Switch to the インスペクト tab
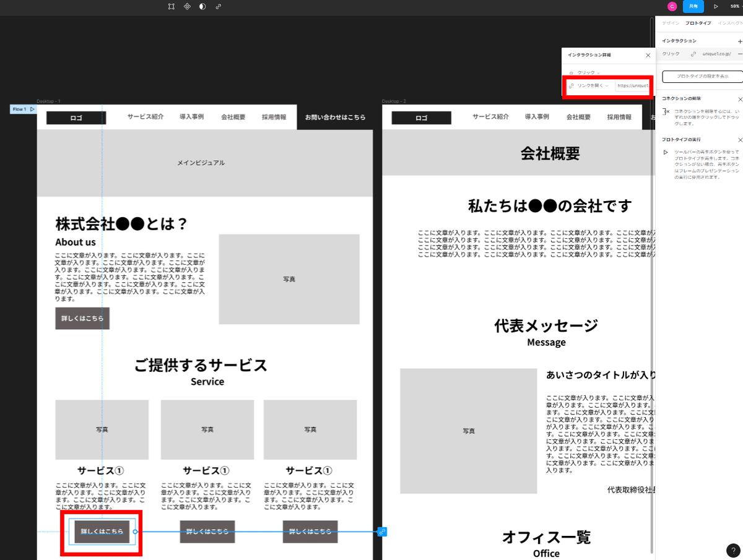The width and height of the screenshot is (743, 560). tap(730, 23)
